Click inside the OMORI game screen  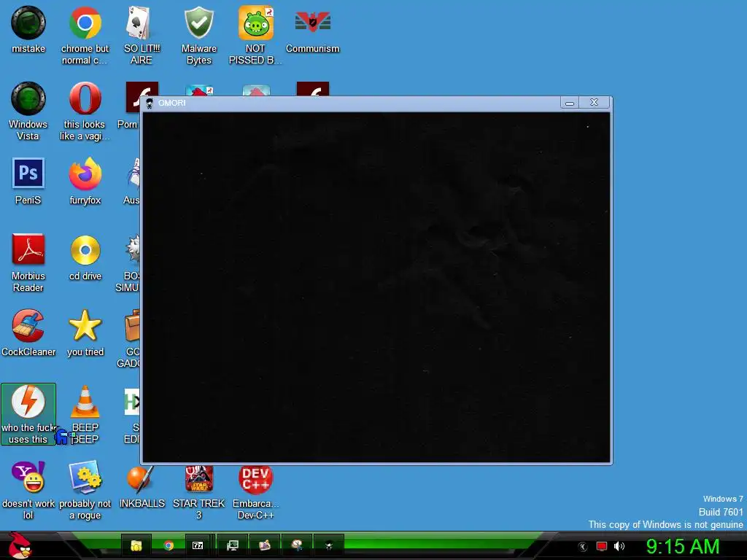coord(376,287)
